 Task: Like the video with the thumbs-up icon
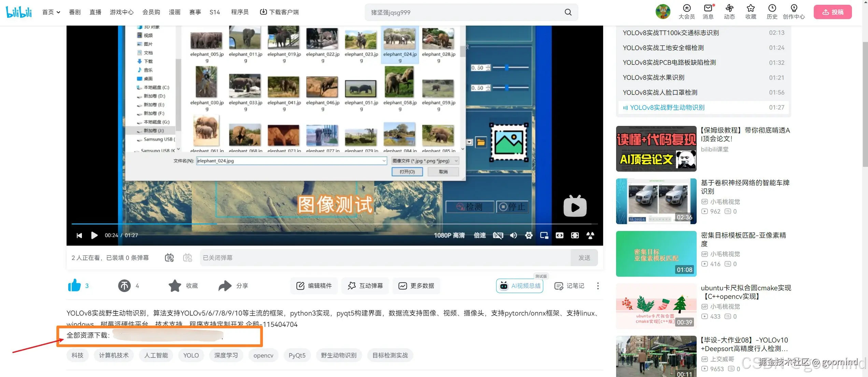click(x=74, y=286)
